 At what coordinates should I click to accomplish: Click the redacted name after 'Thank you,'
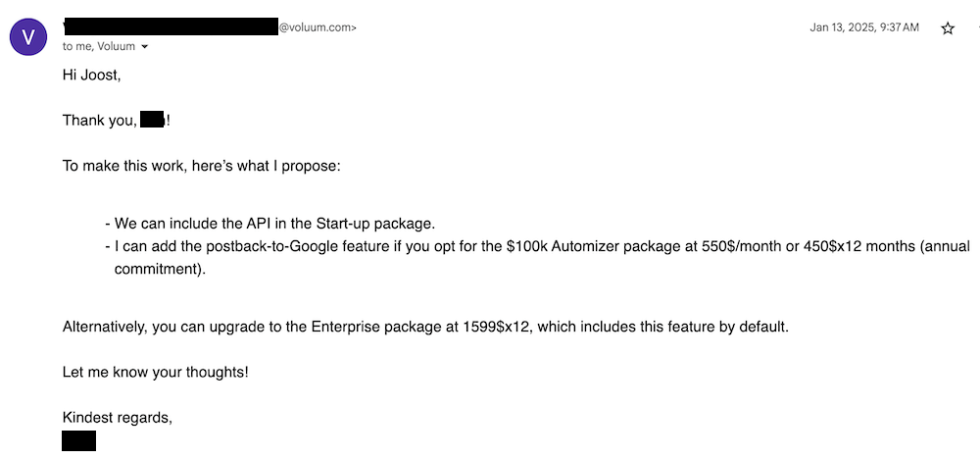[x=152, y=120]
